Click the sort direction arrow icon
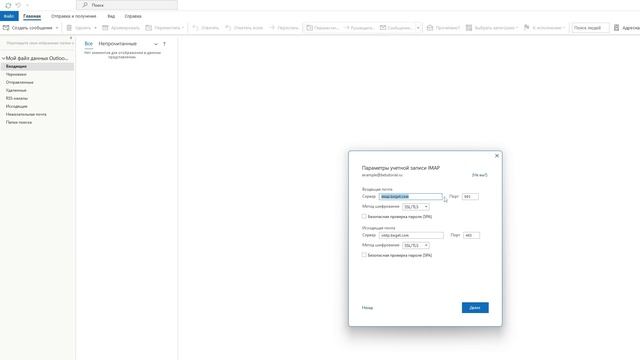Screen dimensions: 640x360 164,44
